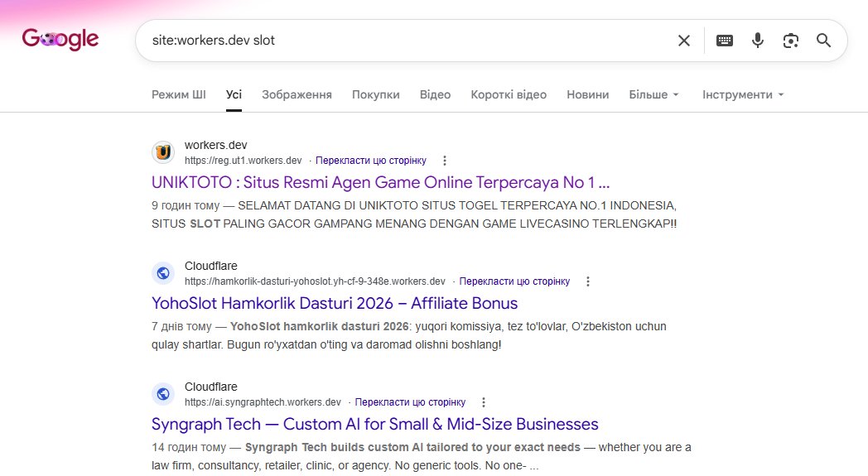The height and width of the screenshot is (476, 868).
Task: Click the SELAMAT DATANG DI UNIKTOTO snippet
Action: 414,214
